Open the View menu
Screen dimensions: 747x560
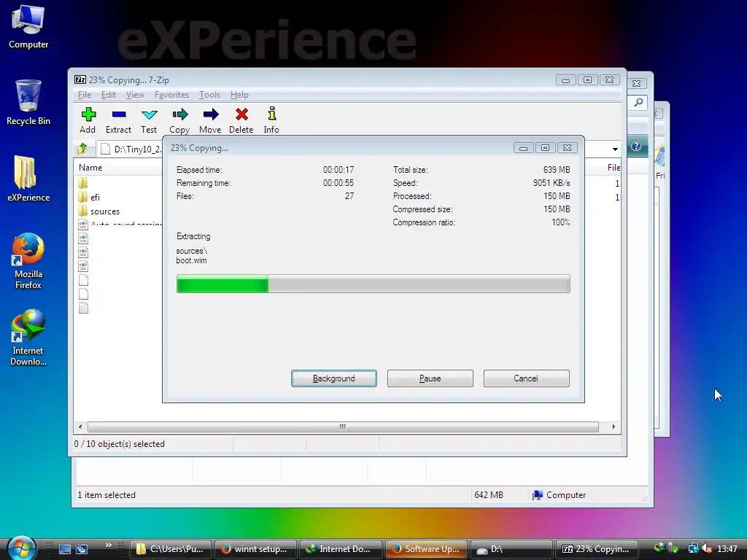[135, 95]
